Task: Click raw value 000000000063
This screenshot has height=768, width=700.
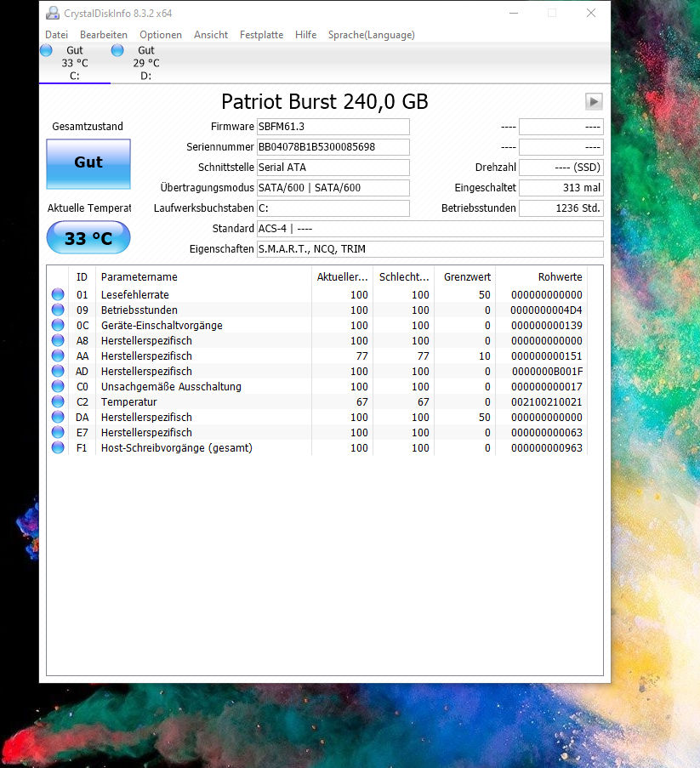Action: pyautogui.click(x=547, y=433)
